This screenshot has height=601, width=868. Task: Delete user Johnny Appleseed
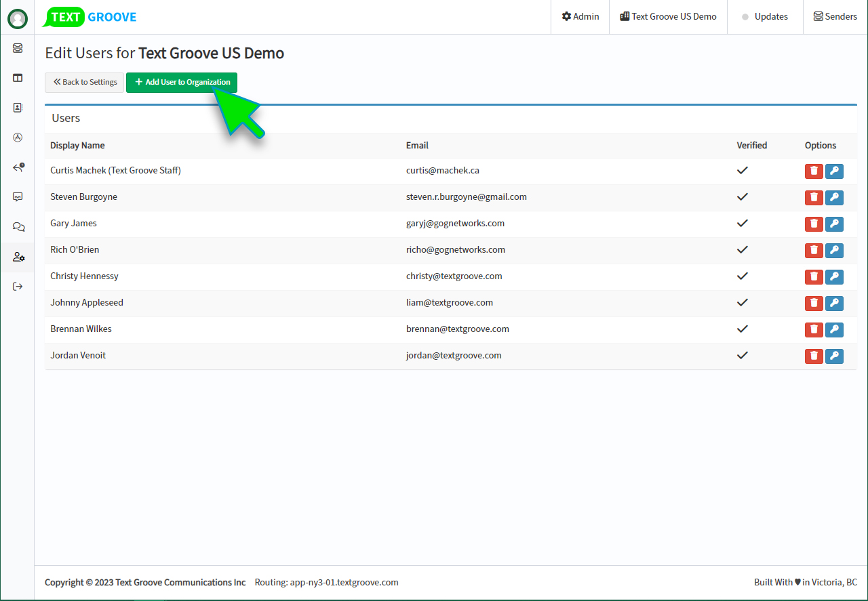pos(814,304)
